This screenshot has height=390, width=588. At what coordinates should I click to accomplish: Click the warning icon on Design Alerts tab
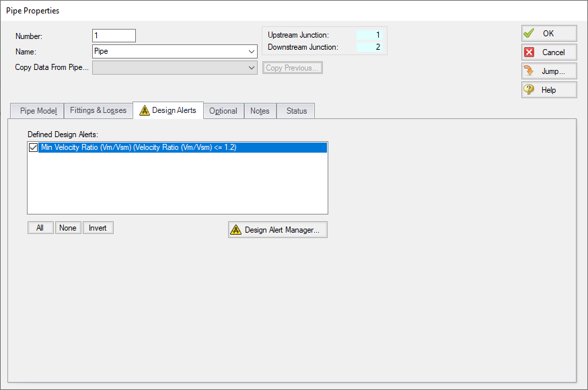pos(145,111)
